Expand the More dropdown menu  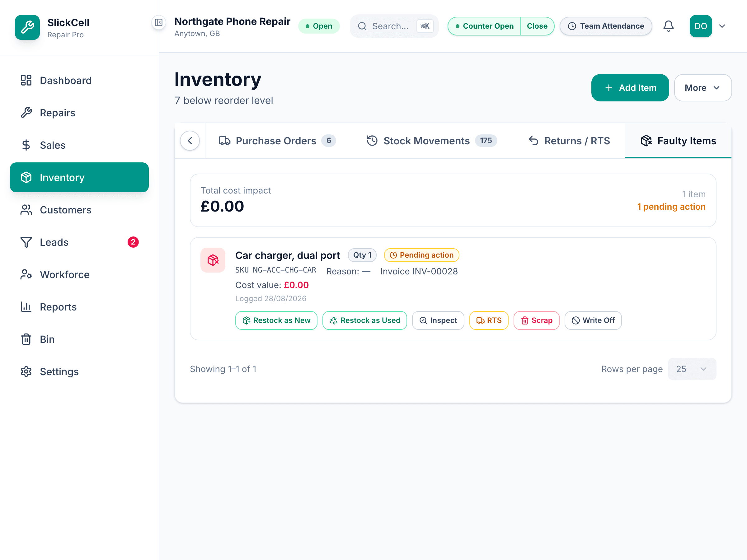coord(703,88)
